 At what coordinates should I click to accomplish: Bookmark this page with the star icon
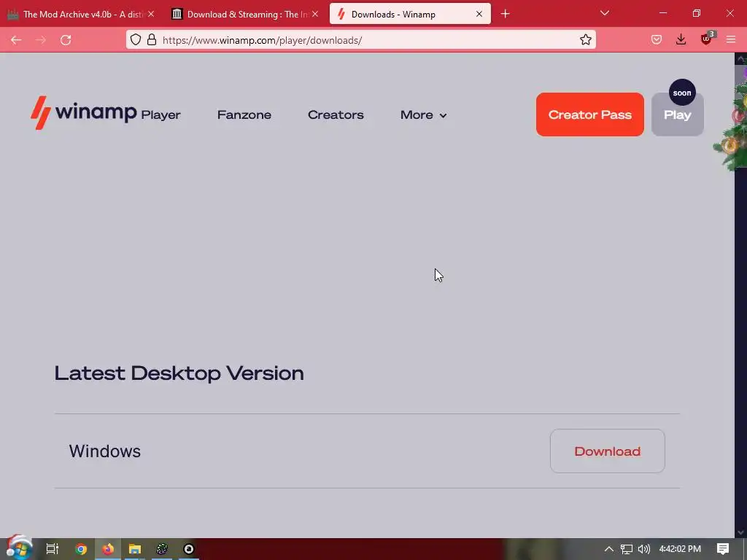pos(586,39)
